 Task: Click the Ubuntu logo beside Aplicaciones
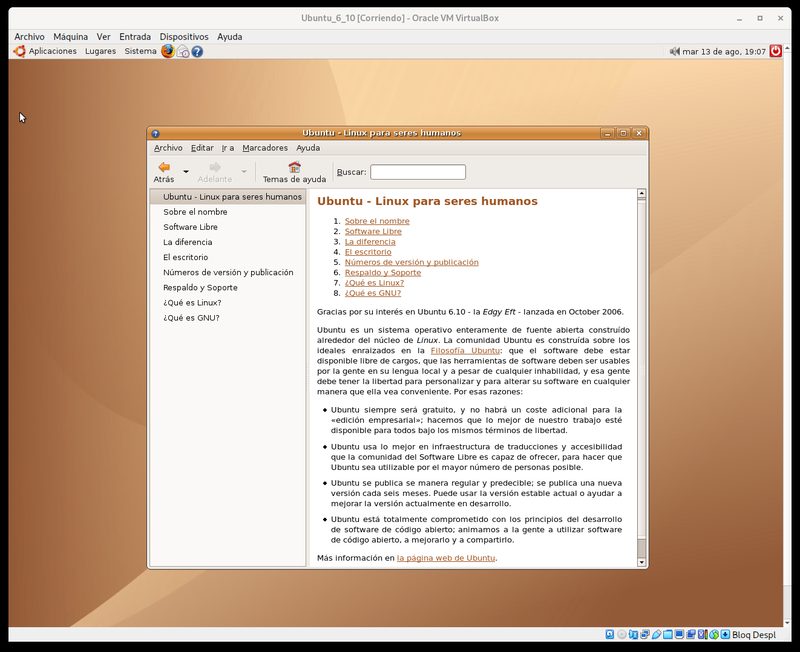(x=19, y=51)
